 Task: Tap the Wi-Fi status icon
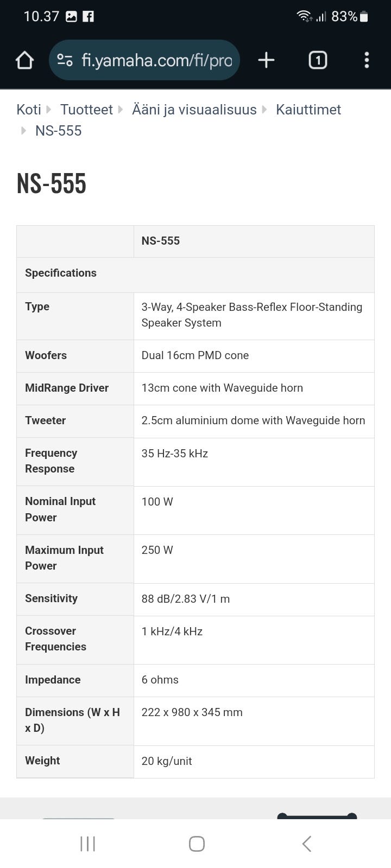304,16
